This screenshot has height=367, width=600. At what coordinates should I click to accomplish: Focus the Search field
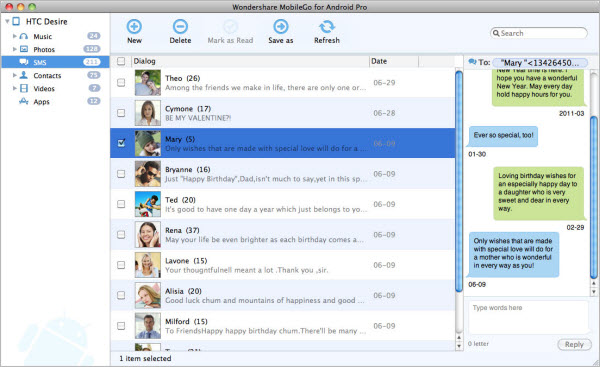[x=539, y=33]
